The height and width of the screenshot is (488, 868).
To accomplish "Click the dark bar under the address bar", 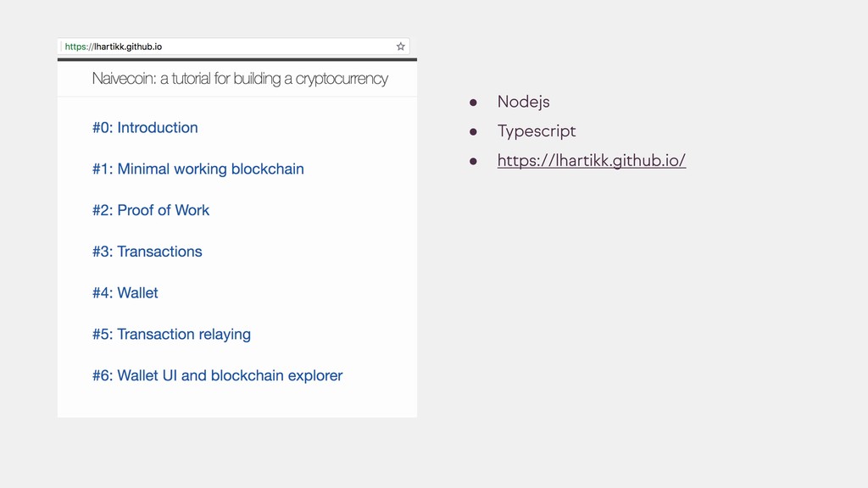I will click(x=237, y=59).
